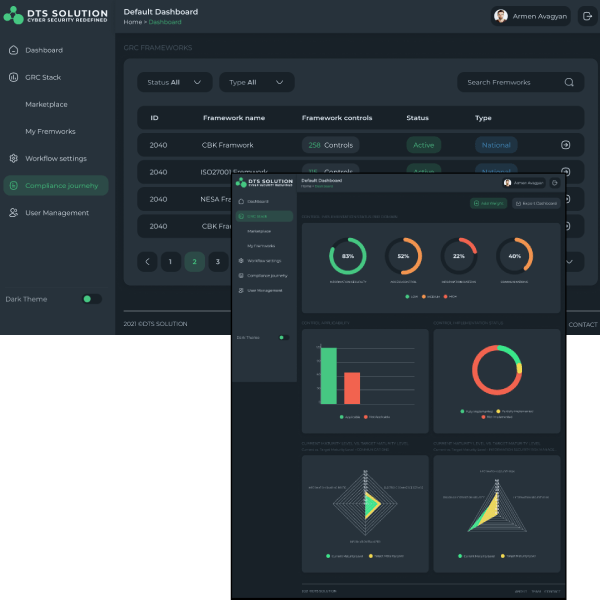600x600 pixels.
Task: Expand the Status All dropdown
Action: [175, 82]
